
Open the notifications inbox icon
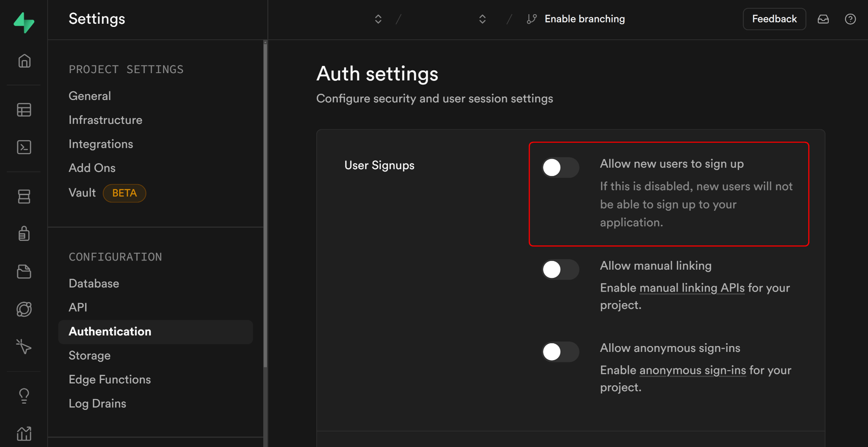tap(823, 19)
